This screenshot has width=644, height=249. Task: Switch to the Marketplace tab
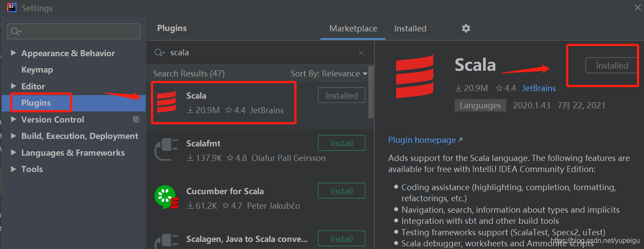[x=353, y=28]
